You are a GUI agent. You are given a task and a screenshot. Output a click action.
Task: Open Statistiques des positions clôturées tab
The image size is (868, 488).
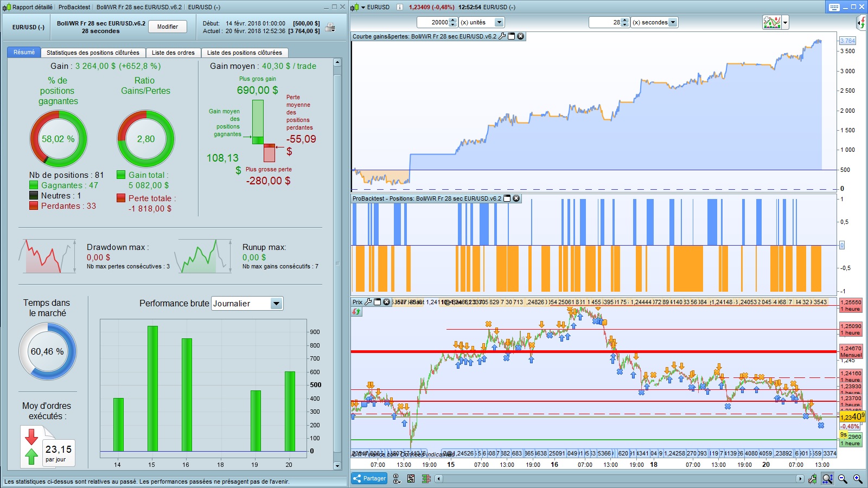pos(93,53)
